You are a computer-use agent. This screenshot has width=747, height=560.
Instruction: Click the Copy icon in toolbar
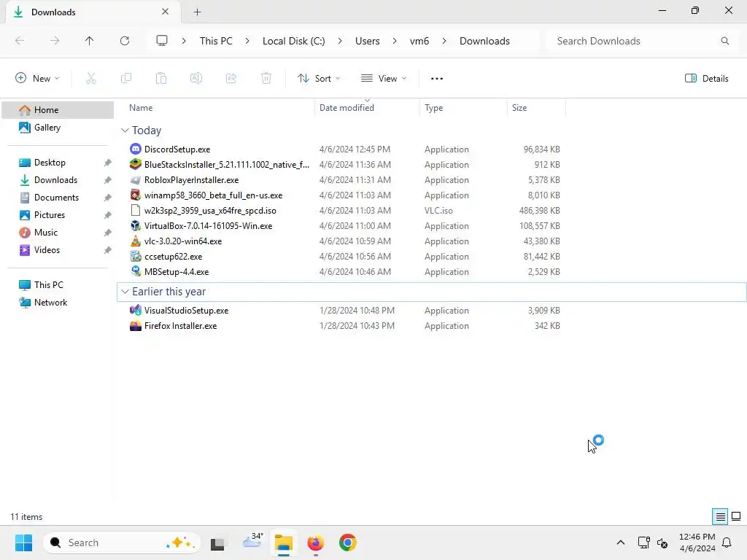click(x=125, y=79)
